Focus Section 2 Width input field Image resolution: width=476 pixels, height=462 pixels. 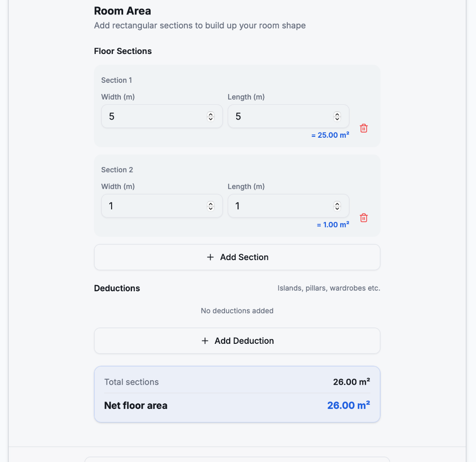pyautogui.click(x=162, y=206)
